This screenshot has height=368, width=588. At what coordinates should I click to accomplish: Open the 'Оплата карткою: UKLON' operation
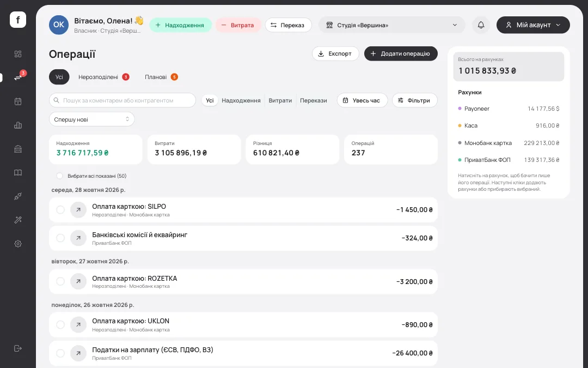click(x=243, y=325)
